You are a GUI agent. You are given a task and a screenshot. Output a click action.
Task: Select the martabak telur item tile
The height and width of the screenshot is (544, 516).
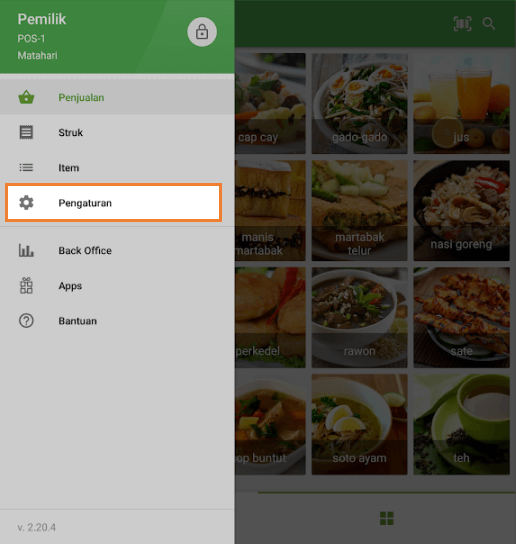click(359, 211)
